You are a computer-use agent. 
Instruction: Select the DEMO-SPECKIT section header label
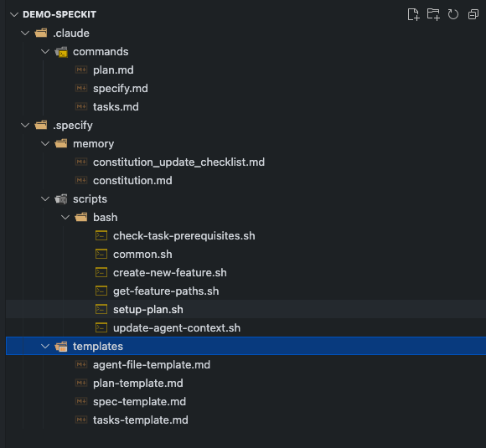point(59,14)
